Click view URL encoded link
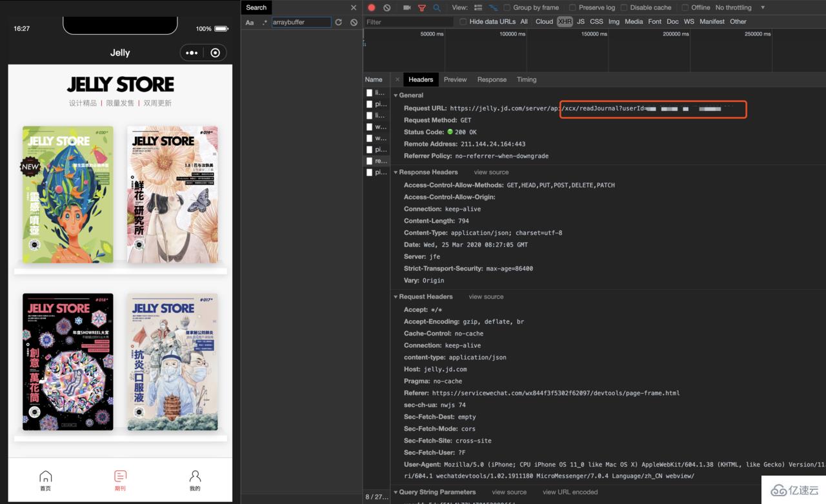The image size is (826, 504). click(x=570, y=492)
